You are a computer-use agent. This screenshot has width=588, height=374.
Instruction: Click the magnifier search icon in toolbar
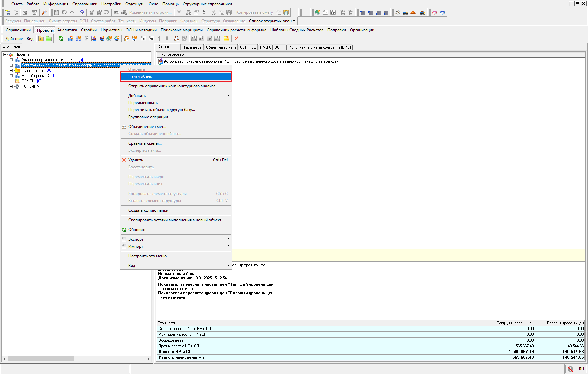(44, 12)
